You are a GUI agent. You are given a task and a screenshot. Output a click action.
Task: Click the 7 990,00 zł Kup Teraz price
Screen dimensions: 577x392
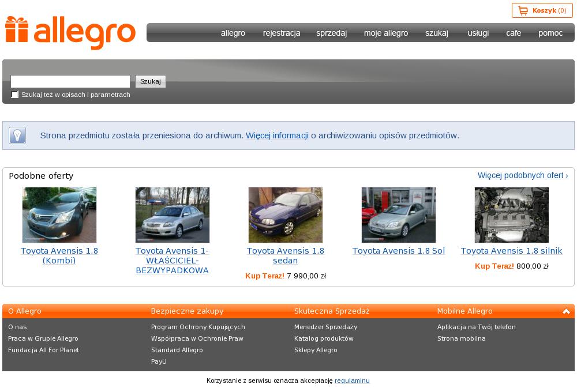click(x=286, y=276)
